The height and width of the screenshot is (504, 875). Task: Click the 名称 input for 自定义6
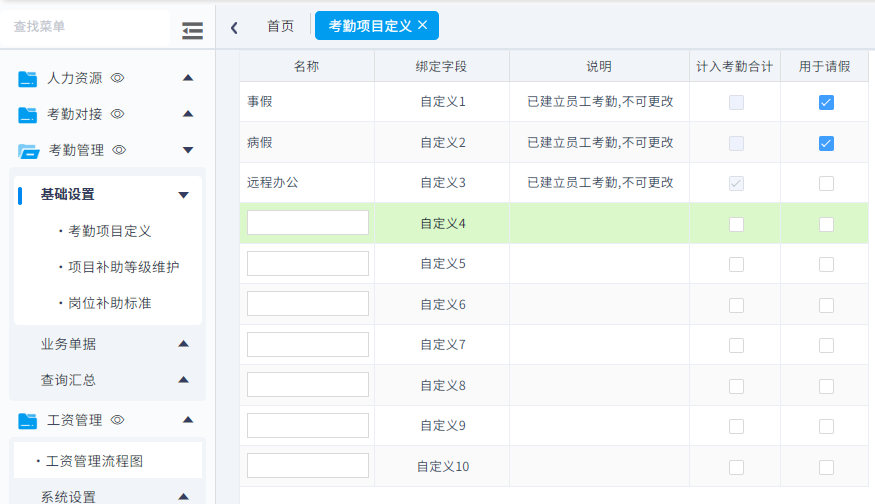pyautogui.click(x=307, y=304)
